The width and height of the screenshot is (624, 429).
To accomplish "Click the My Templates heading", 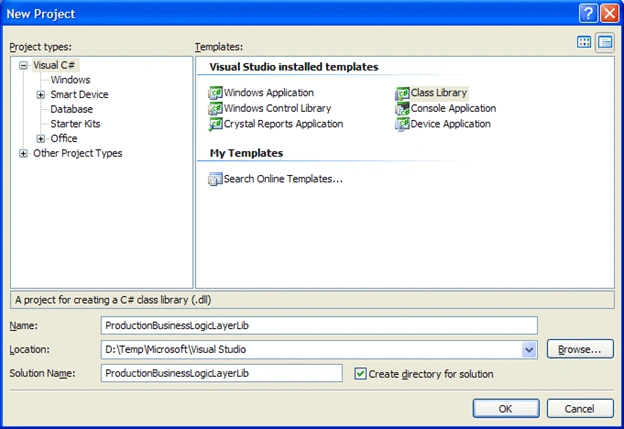I will [246, 153].
